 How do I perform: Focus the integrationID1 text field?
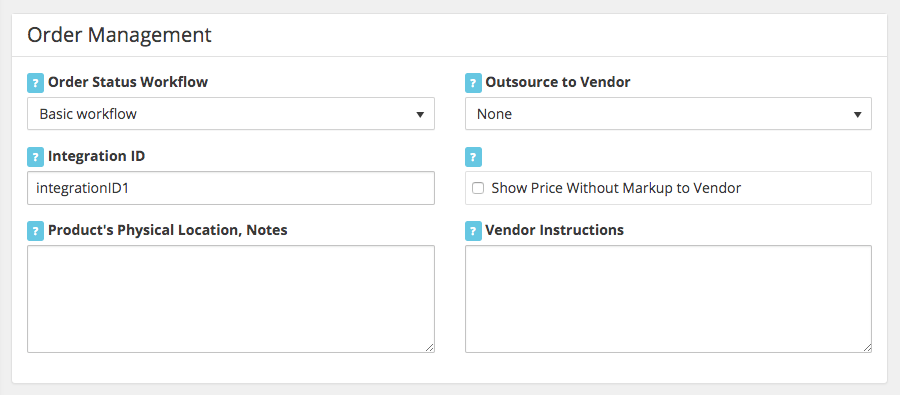point(231,188)
